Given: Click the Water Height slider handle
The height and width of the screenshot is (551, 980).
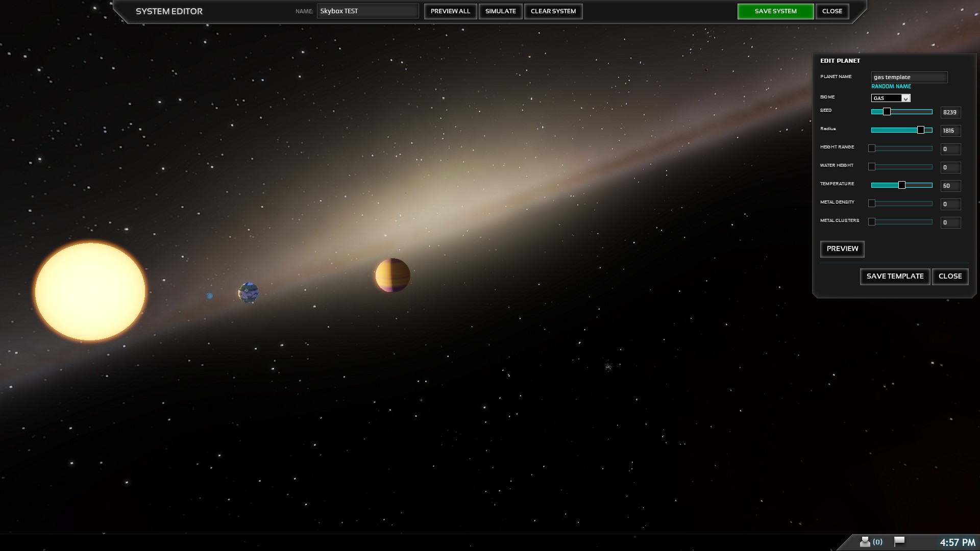Looking at the screenshot, I should click(872, 167).
